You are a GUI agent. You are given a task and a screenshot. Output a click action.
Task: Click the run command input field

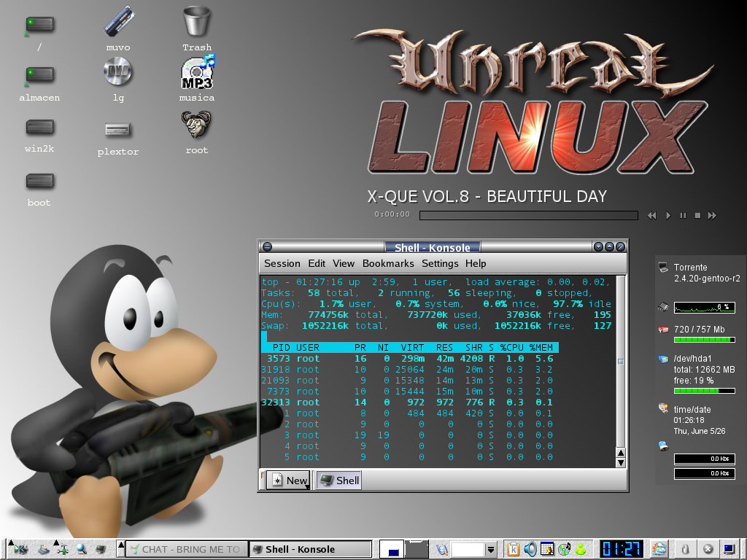point(468,550)
